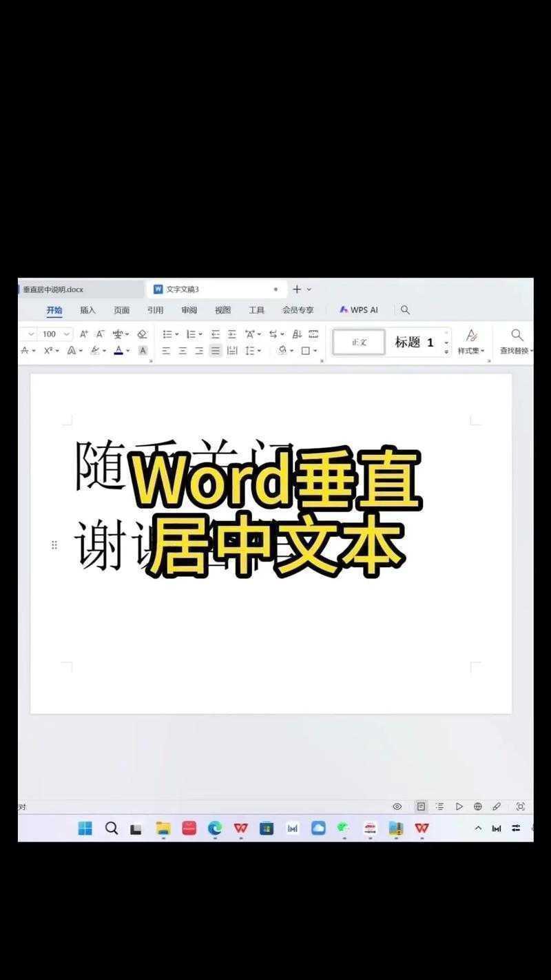The image size is (551, 980).
Task: Open the 视图 ribbon tab
Action: click(223, 309)
